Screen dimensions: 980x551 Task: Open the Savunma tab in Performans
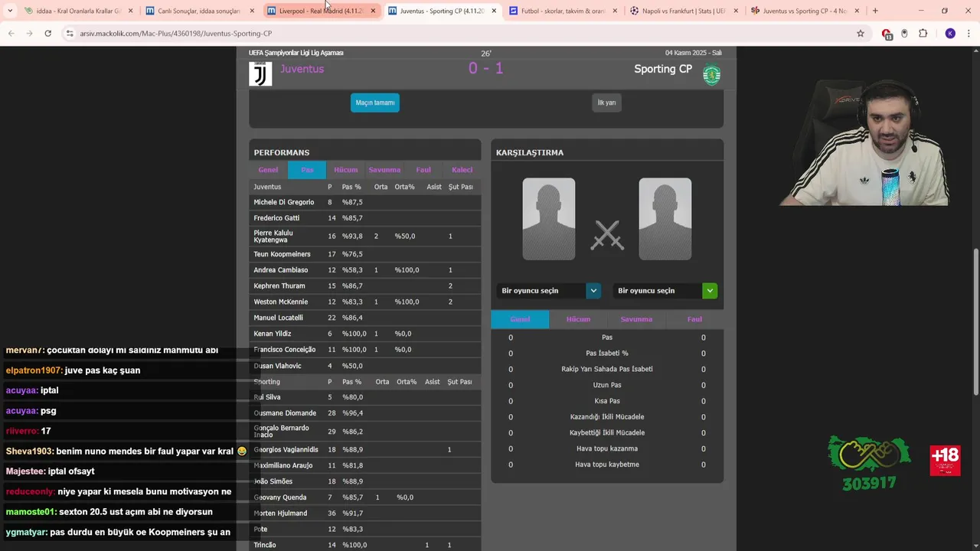tap(384, 170)
